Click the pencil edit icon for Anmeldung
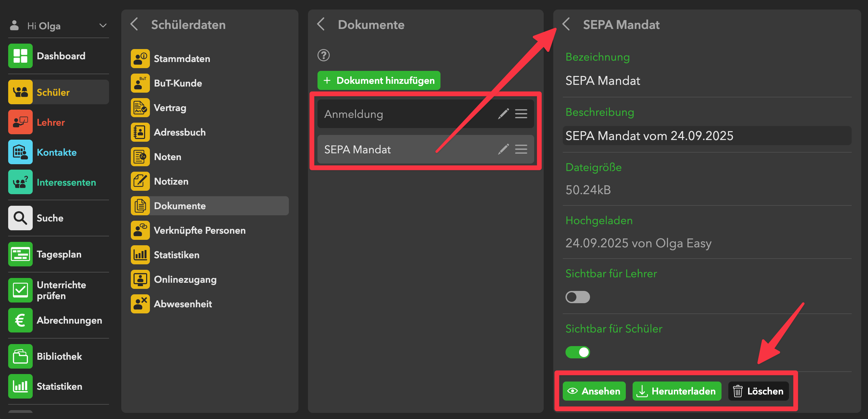This screenshot has width=868, height=419. click(x=503, y=114)
